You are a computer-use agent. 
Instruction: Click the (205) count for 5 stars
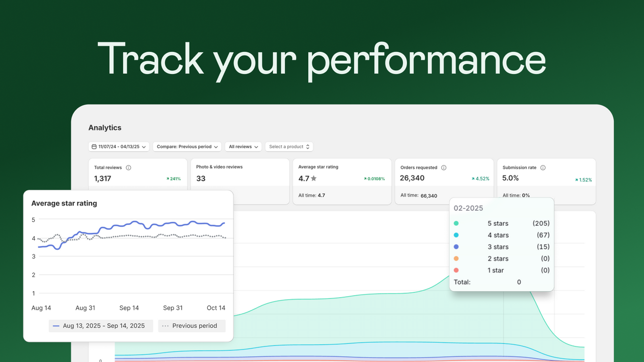click(541, 223)
